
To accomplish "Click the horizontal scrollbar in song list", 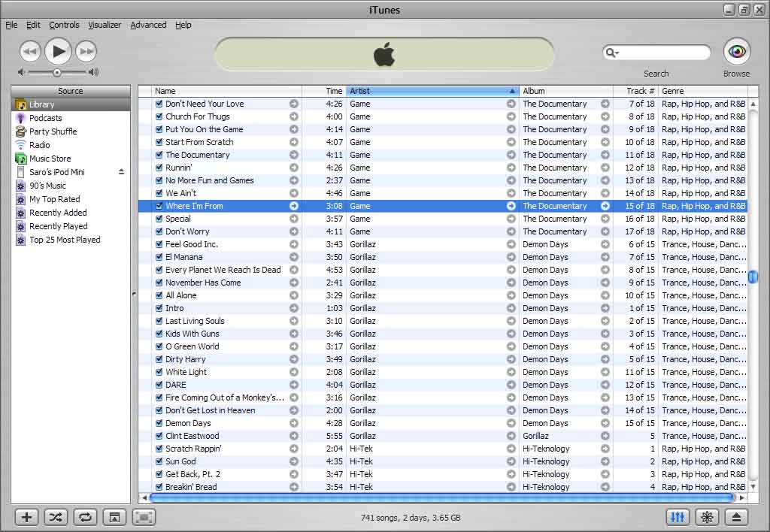I will 442,497.
